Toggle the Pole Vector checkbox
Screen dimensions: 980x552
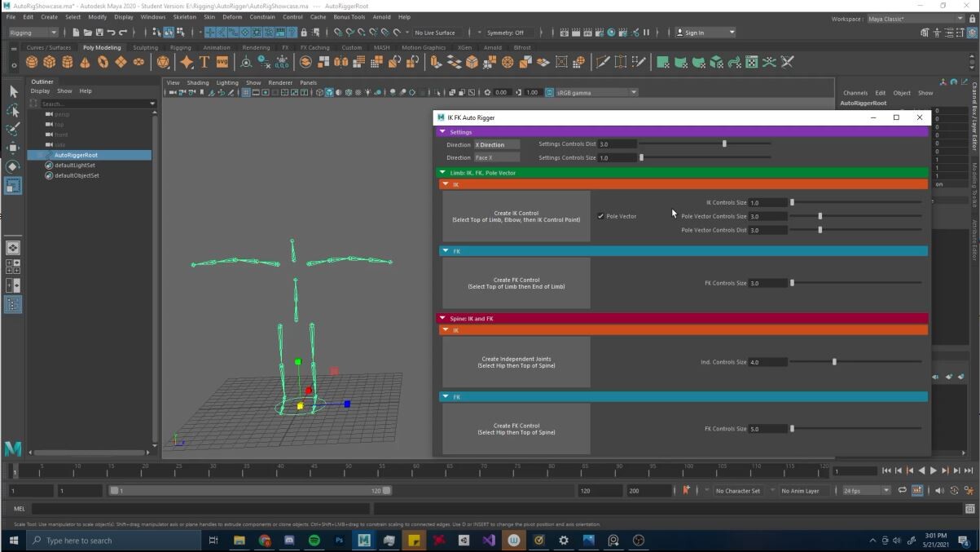click(x=601, y=216)
